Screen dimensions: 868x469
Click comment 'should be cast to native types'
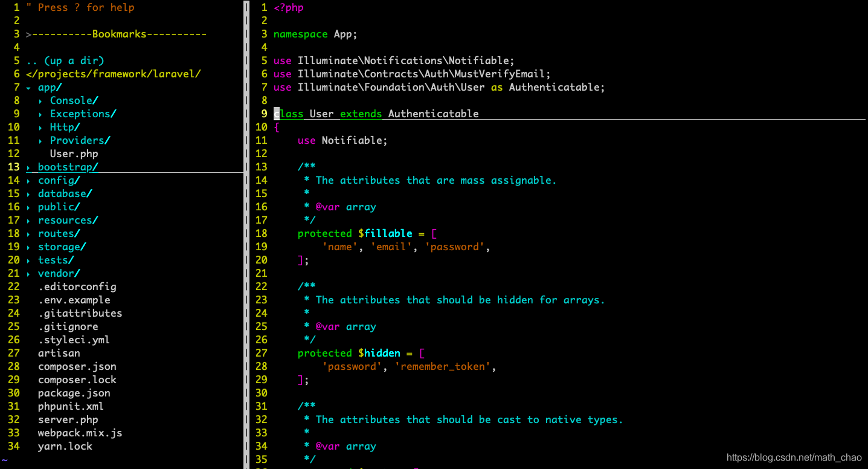463,420
